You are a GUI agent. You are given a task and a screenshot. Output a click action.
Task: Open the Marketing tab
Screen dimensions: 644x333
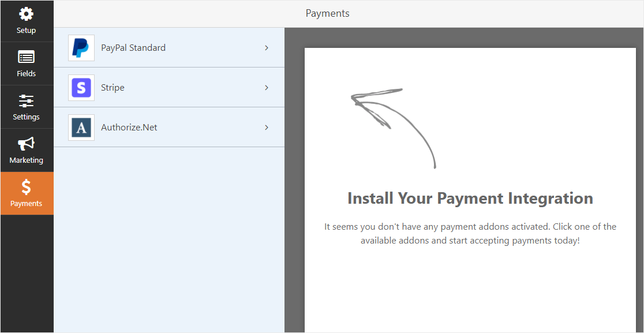[27, 150]
